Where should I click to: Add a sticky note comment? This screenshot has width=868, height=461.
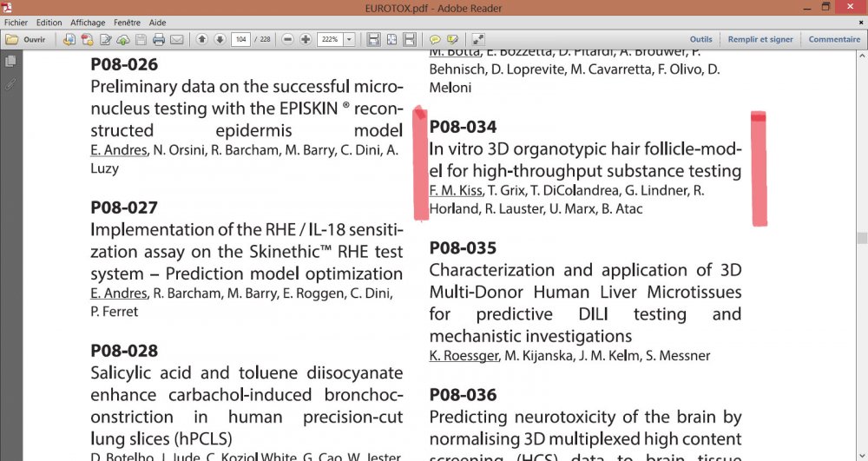pyautogui.click(x=435, y=39)
